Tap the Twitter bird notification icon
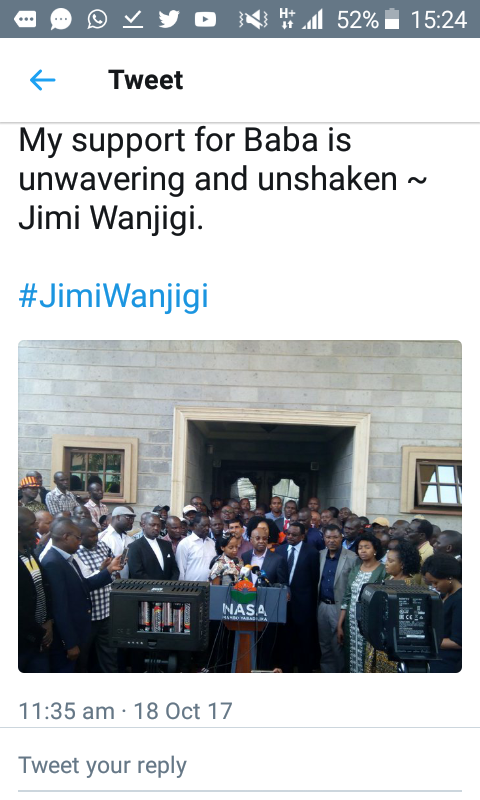480x800 pixels. (169, 20)
